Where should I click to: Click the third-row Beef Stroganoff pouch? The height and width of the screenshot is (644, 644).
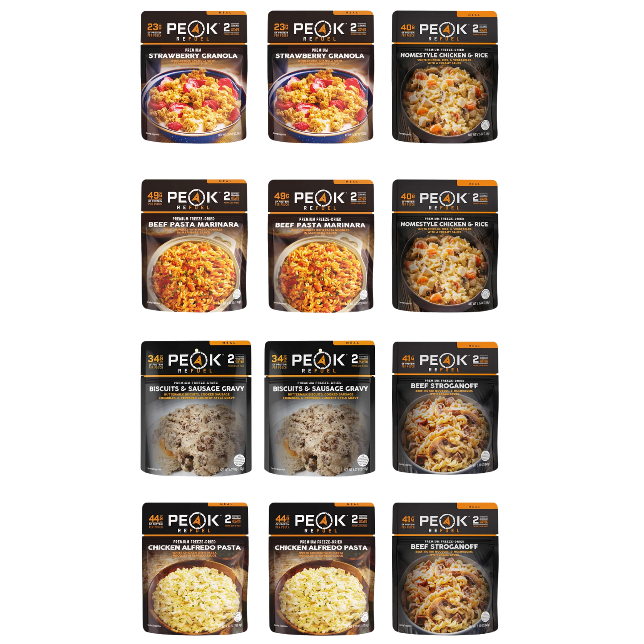click(x=445, y=407)
